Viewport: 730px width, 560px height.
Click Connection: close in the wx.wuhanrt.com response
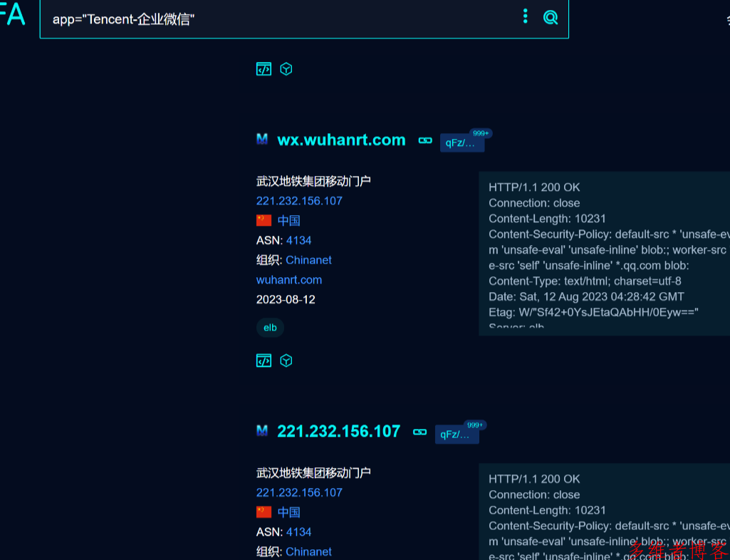[534, 203]
